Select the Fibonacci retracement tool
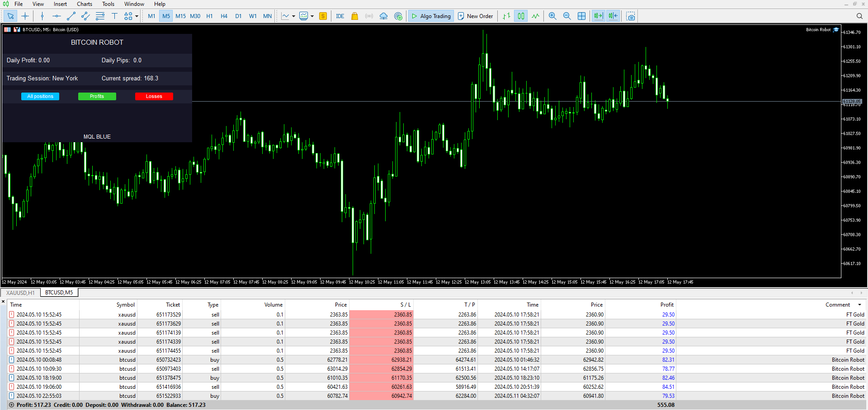The height and width of the screenshot is (410, 868). 100,16
